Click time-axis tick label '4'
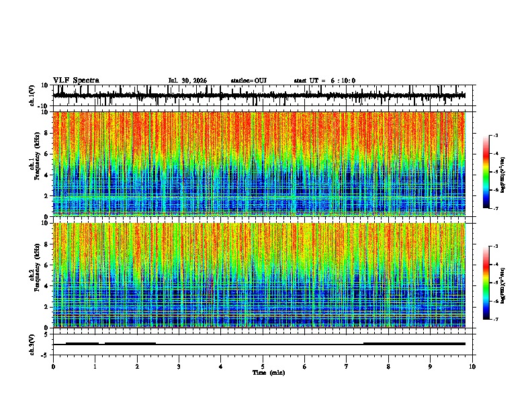532x411 pixels. tap(221, 367)
